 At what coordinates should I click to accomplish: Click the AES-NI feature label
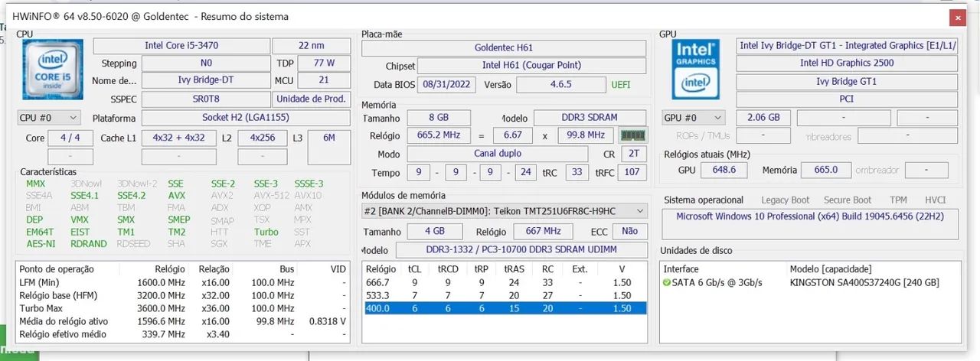click(41, 244)
